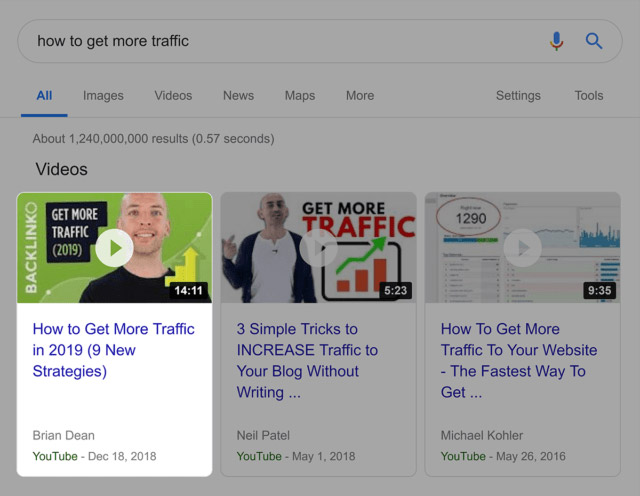Open '3 Simple Tricks to INCREASE Traffic' link
Screen dimensions: 640x496
pos(307,360)
